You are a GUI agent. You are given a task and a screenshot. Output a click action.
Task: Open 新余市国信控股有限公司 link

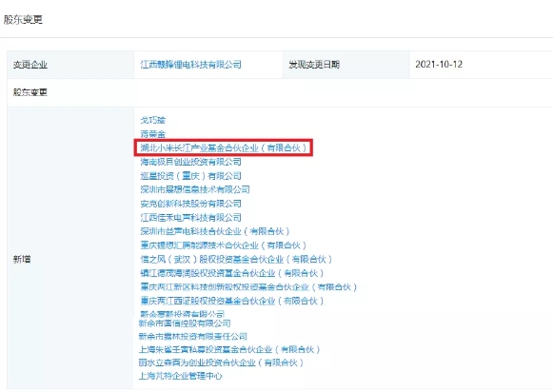(x=185, y=323)
